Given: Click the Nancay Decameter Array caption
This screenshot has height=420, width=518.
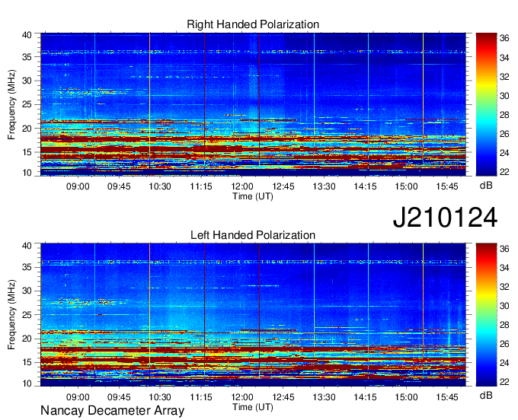Looking at the screenshot, I should pyautogui.click(x=112, y=411).
